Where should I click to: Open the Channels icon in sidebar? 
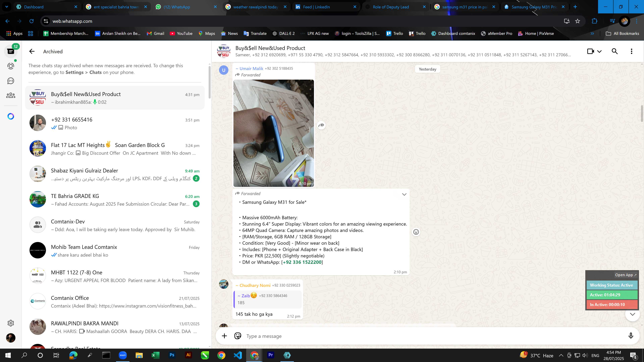point(11,81)
